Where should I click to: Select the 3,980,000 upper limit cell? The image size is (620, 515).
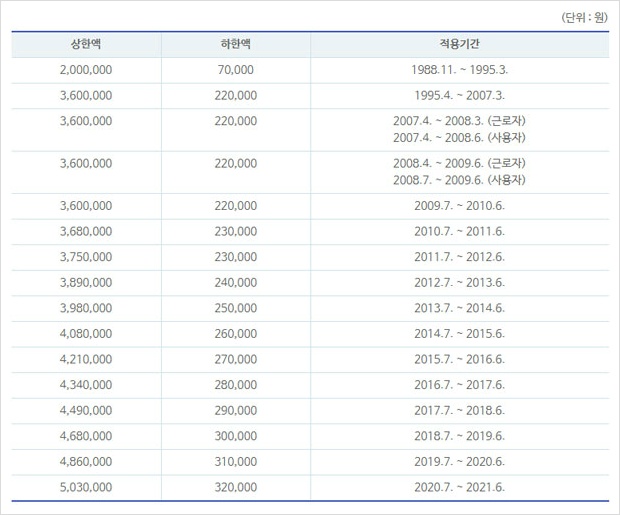86,308
